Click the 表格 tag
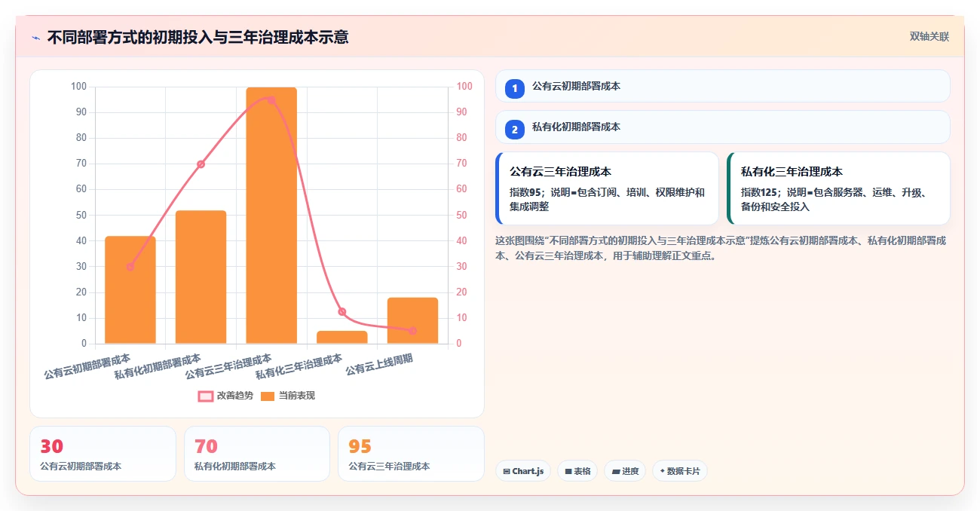The height and width of the screenshot is (511, 980). [577, 471]
